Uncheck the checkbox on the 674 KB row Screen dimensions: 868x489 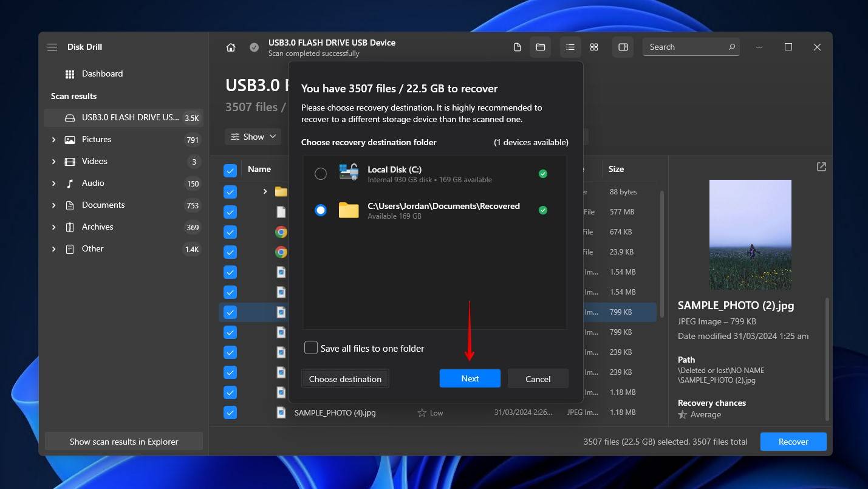pyautogui.click(x=230, y=232)
